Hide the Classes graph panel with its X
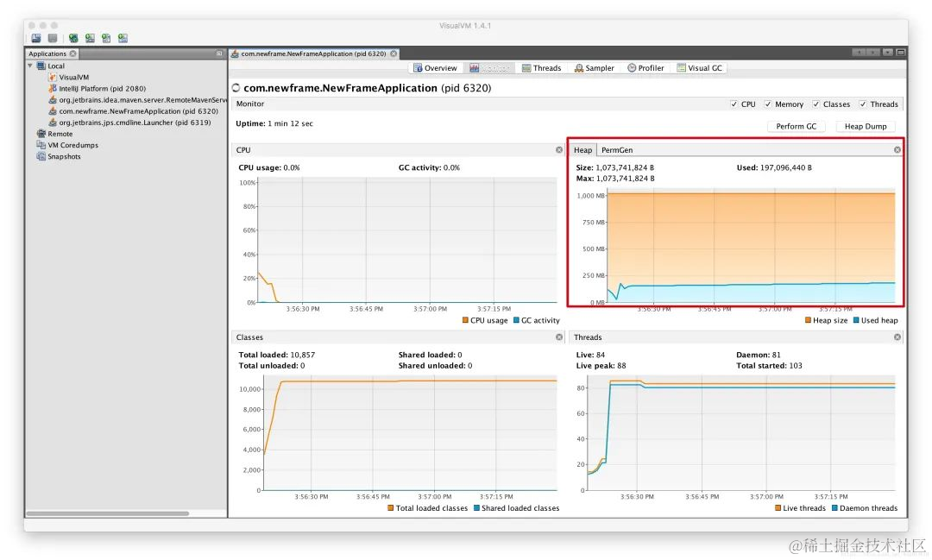This screenshot has width=932, height=560. click(559, 337)
